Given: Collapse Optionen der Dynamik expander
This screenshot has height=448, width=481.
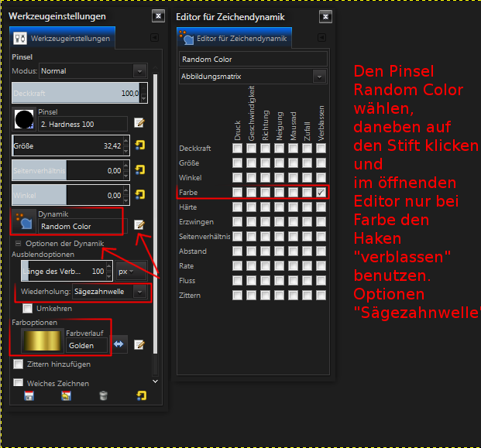Looking at the screenshot, I should pos(18,244).
